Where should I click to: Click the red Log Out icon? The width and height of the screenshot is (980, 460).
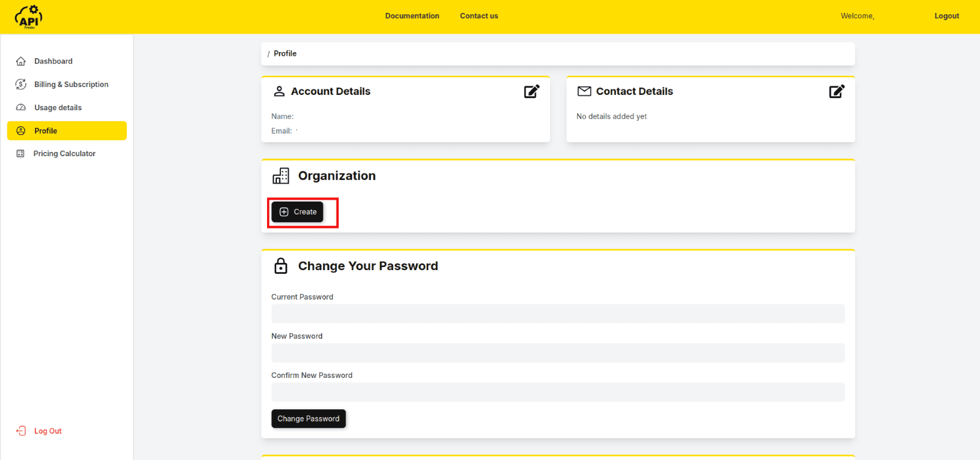[21, 431]
